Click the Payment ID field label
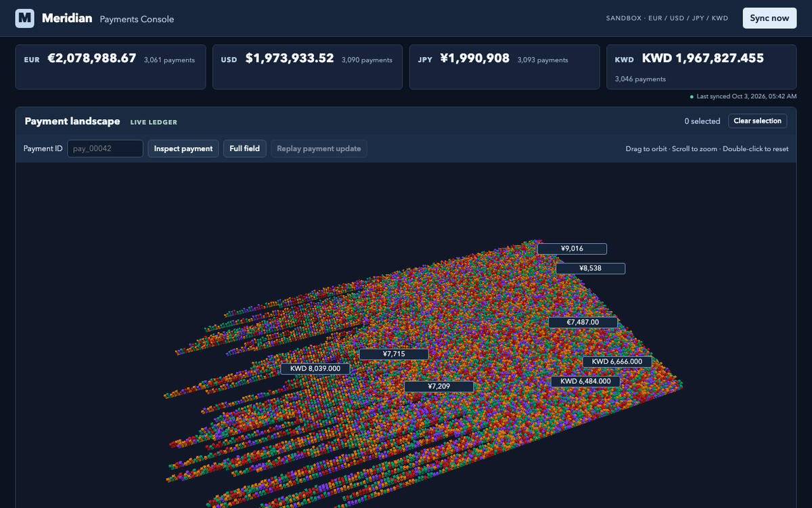 click(43, 148)
